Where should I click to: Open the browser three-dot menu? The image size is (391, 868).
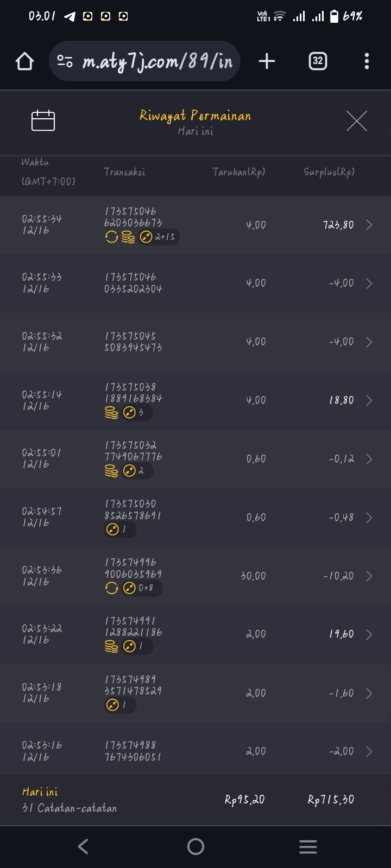click(367, 61)
